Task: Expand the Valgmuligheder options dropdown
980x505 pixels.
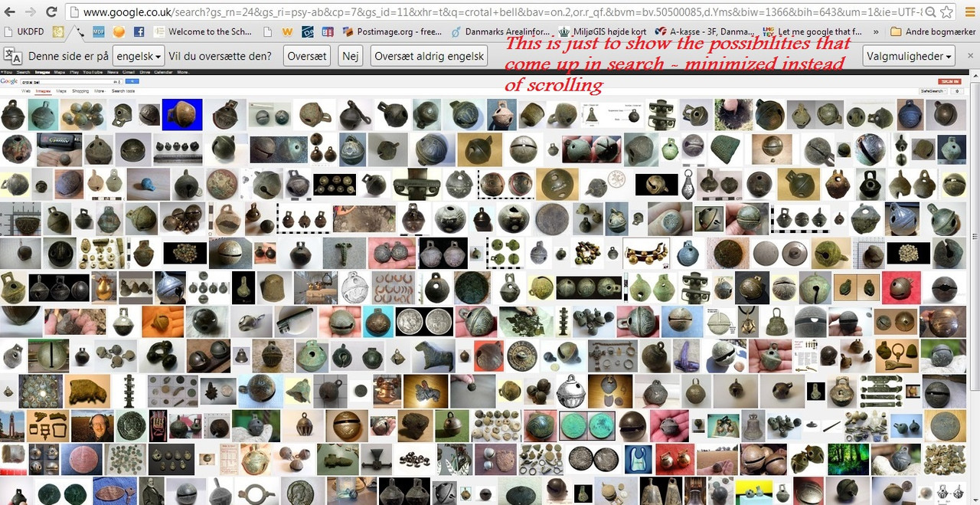Action: pyautogui.click(x=909, y=56)
